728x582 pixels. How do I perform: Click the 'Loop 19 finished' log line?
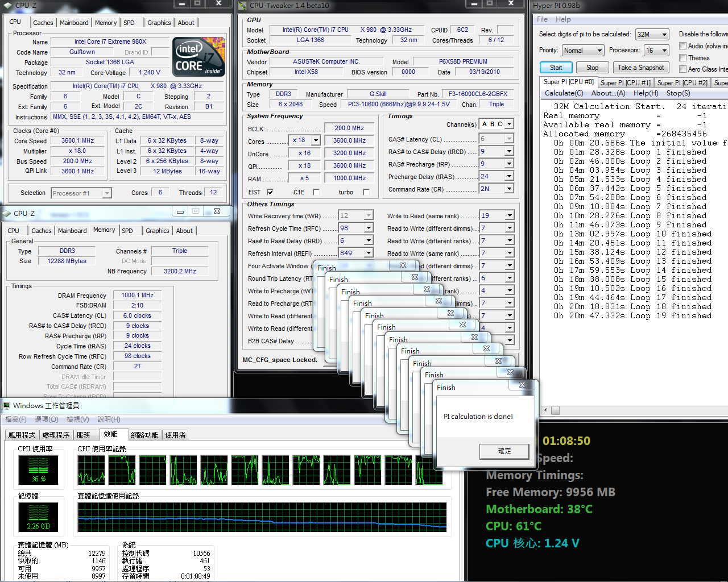(633, 316)
